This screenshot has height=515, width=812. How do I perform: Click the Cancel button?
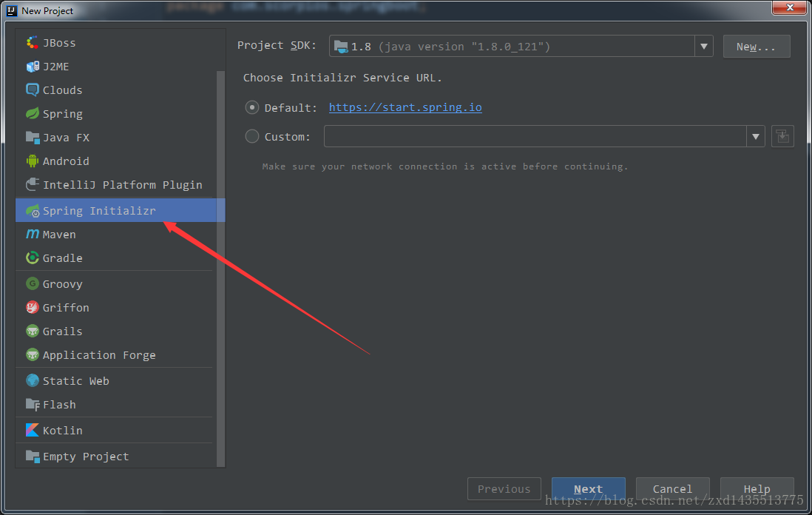tap(672, 488)
